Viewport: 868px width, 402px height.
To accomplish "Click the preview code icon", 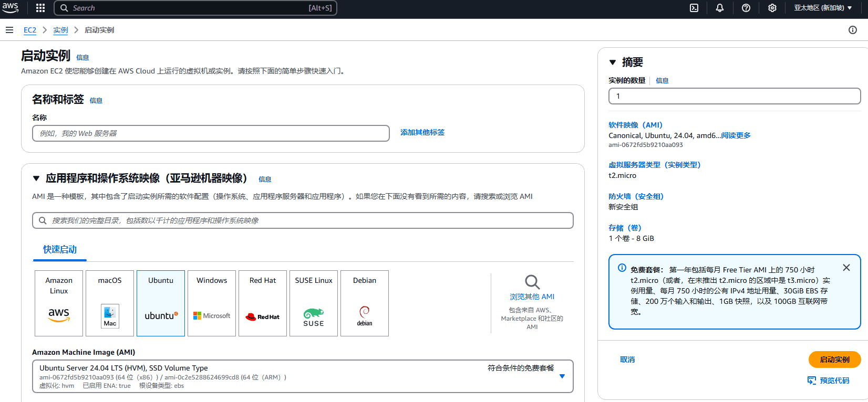I will coord(812,380).
